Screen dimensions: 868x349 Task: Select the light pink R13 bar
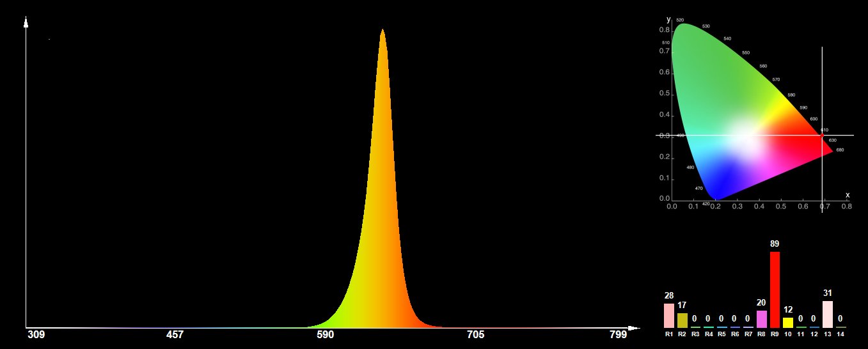[828, 314]
